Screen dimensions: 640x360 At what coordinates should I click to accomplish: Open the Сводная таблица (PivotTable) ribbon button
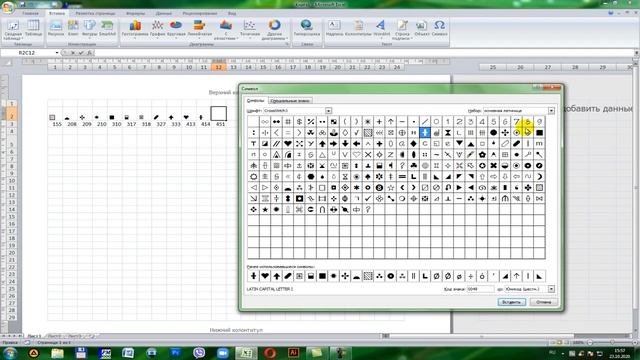[13, 30]
